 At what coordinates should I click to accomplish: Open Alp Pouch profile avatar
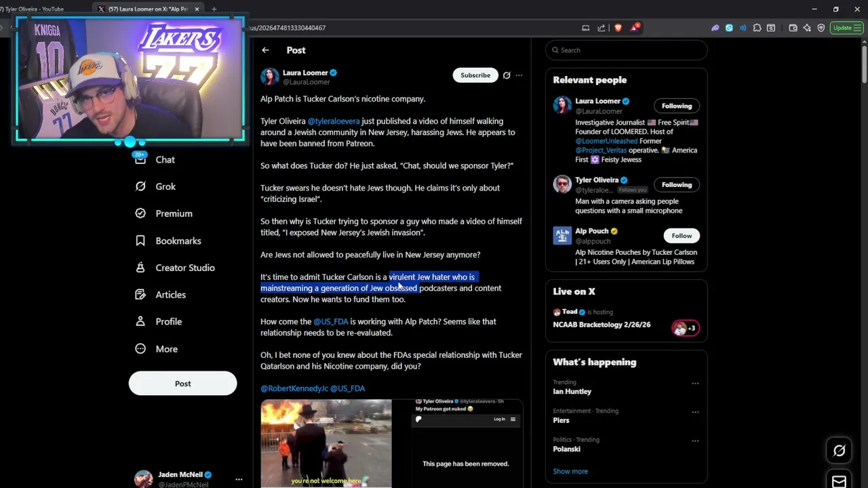coord(562,235)
